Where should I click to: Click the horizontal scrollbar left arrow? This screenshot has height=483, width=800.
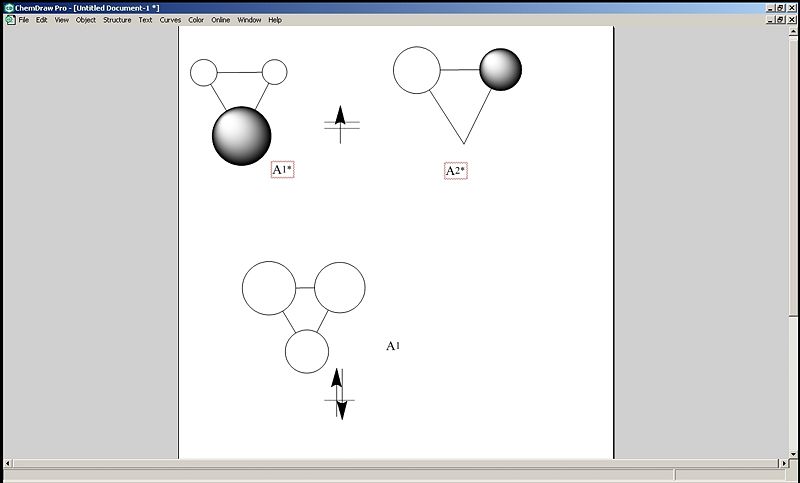point(8,464)
